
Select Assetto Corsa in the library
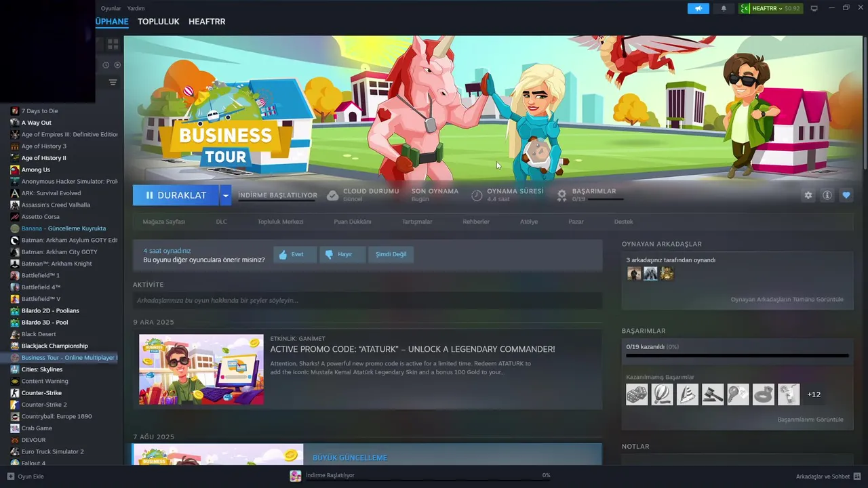tap(40, 217)
